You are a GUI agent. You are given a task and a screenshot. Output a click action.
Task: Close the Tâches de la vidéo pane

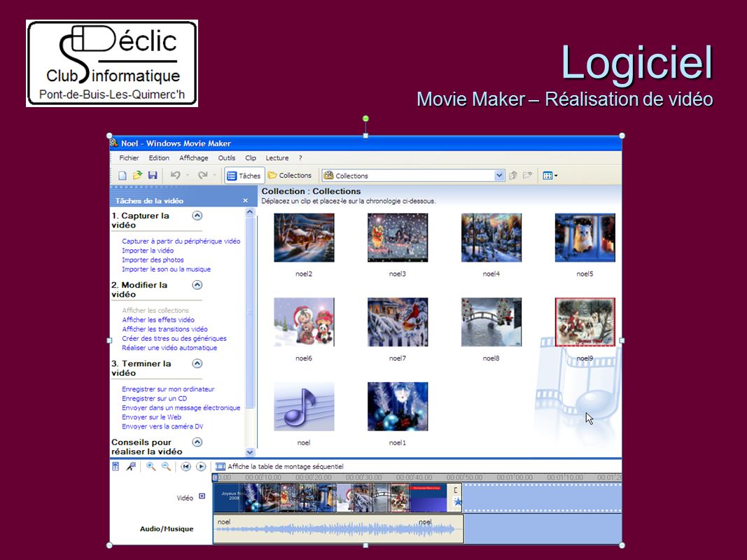click(x=245, y=201)
